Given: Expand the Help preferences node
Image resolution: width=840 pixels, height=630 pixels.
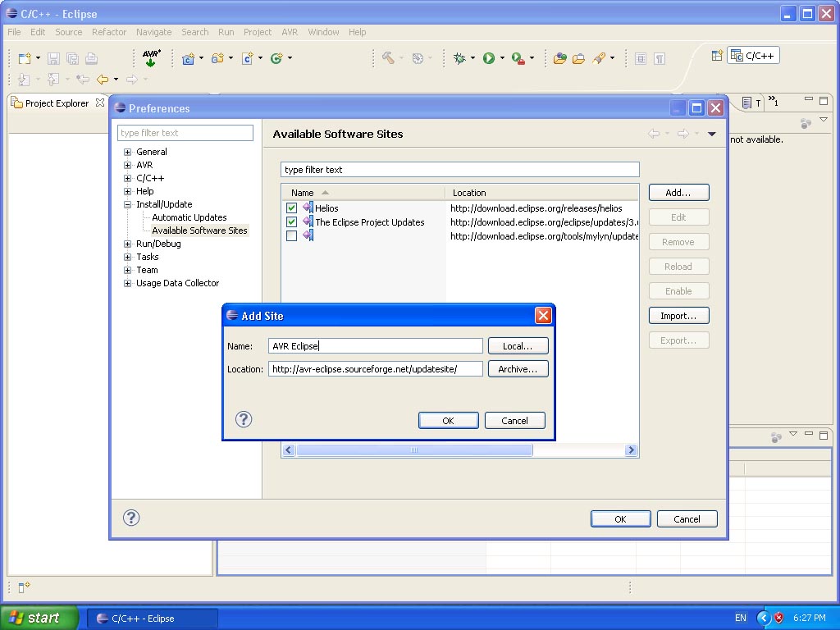Looking at the screenshot, I should coord(127,191).
